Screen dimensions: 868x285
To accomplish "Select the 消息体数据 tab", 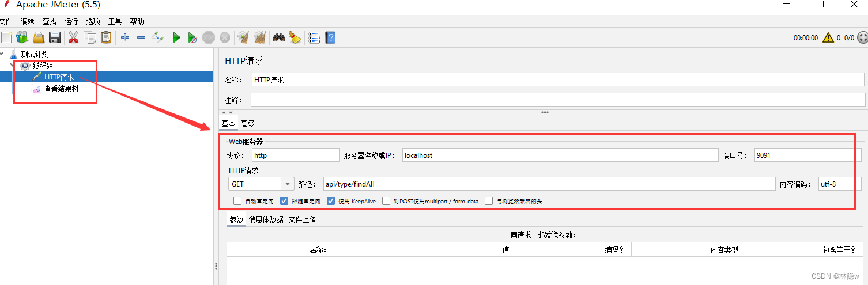I will coord(266,219).
